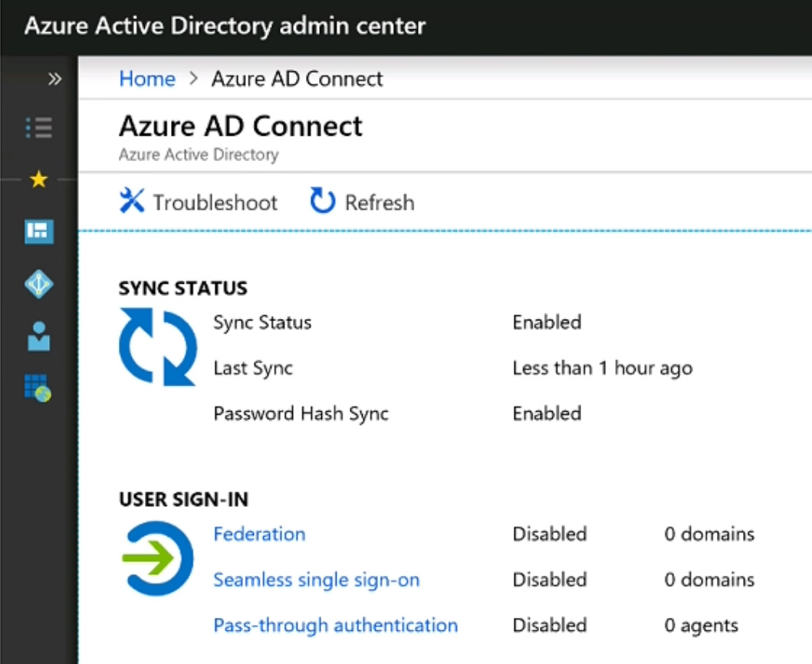Open the Seamless single sign-on link
Viewport: 812px width, 664px height.
(316, 580)
